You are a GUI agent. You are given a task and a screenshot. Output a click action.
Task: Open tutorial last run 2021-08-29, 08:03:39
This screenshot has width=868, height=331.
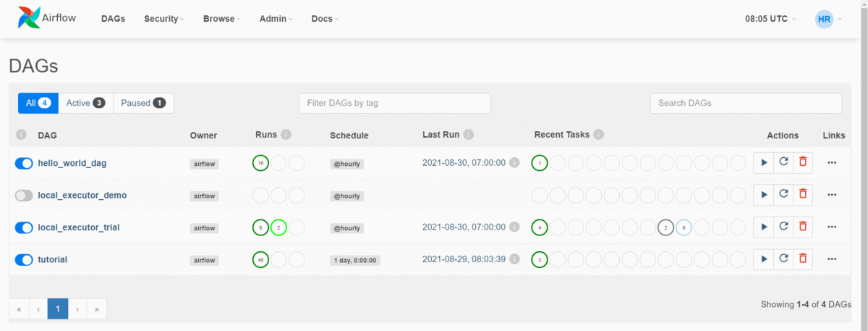click(464, 259)
